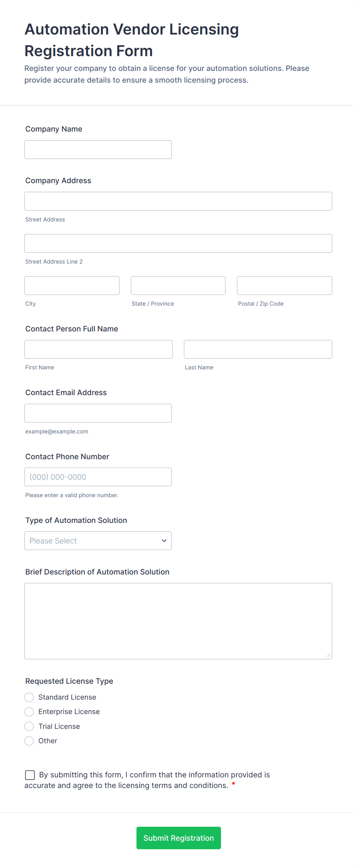
Task: Select the Standard License radio button
Action: pos(29,697)
